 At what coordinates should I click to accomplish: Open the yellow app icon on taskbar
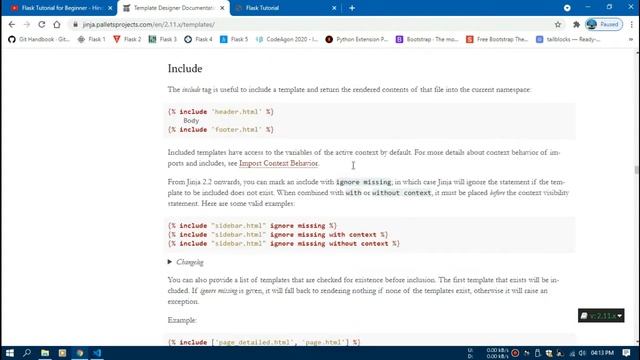pyautogui.click(x=62, y=353)
